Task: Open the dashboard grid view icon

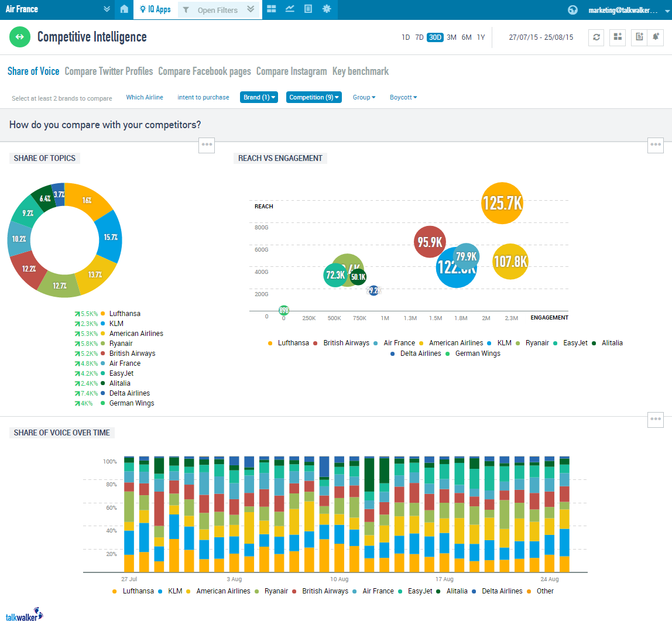Action: tap(271, 9)
